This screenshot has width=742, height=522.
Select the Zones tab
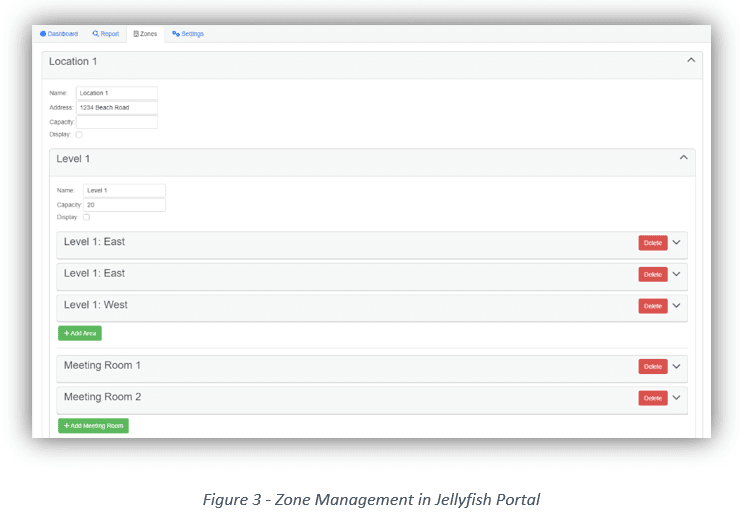[x=146, y=34]
